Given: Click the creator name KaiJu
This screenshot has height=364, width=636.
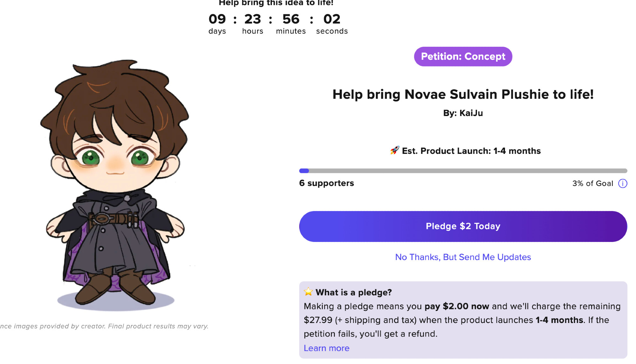Looking at the screenshot, I should click(471, 113).
